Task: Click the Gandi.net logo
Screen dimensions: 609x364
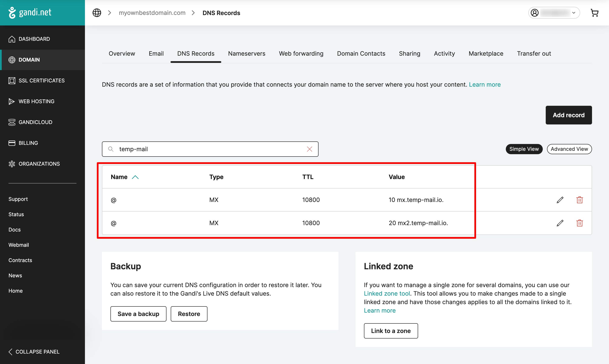Action: pos(30,13)
